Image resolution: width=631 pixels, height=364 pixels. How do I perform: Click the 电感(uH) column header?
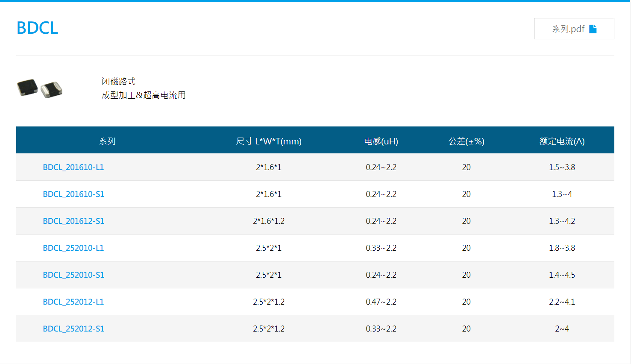tap(381, 141)
